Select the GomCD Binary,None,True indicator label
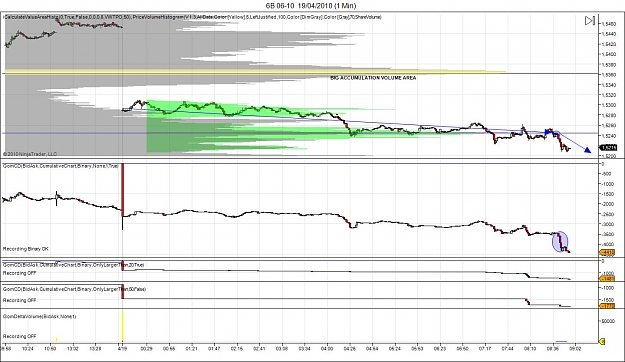Image resolution: width=625 pixels, height=362 pixels. point(61,166)
